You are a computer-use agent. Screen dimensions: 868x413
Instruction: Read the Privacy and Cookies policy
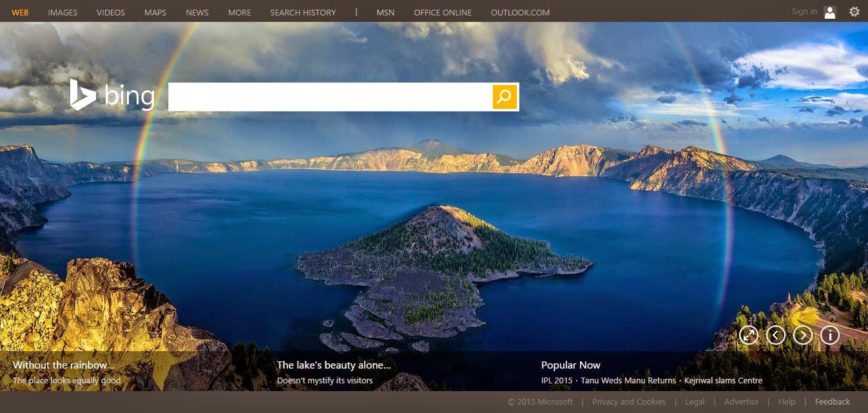coord(629,401)
